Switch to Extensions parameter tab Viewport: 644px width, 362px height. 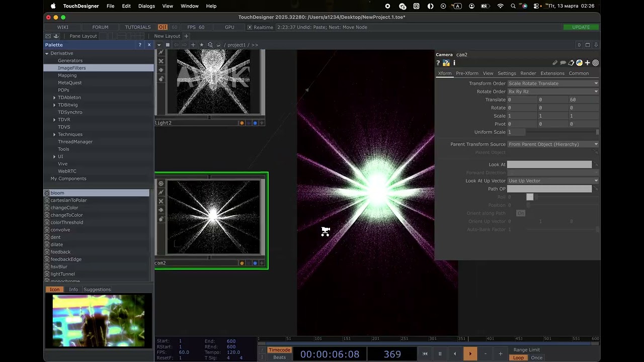(x=552, y=73)
